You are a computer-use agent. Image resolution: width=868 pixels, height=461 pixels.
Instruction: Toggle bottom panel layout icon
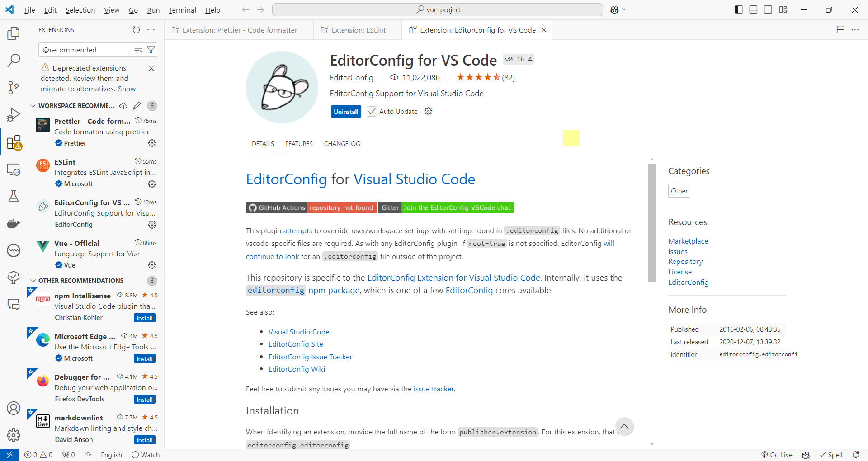tap(753, 9)
